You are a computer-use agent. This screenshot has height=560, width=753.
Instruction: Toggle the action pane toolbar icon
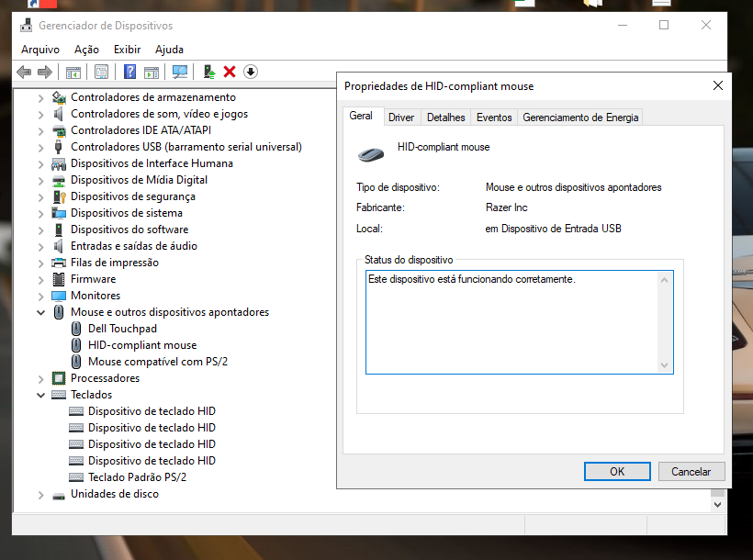click(152, 72)
